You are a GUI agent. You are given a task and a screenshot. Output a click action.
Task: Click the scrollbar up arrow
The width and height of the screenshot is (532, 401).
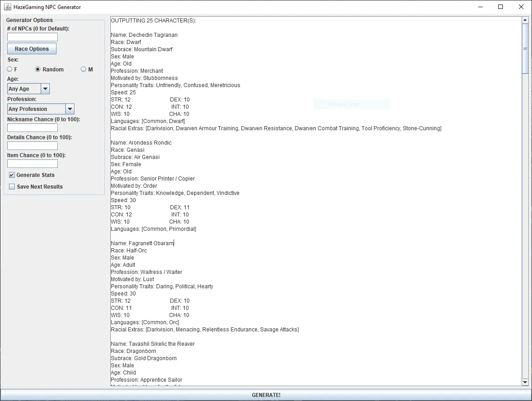click(x=525, y=20)
